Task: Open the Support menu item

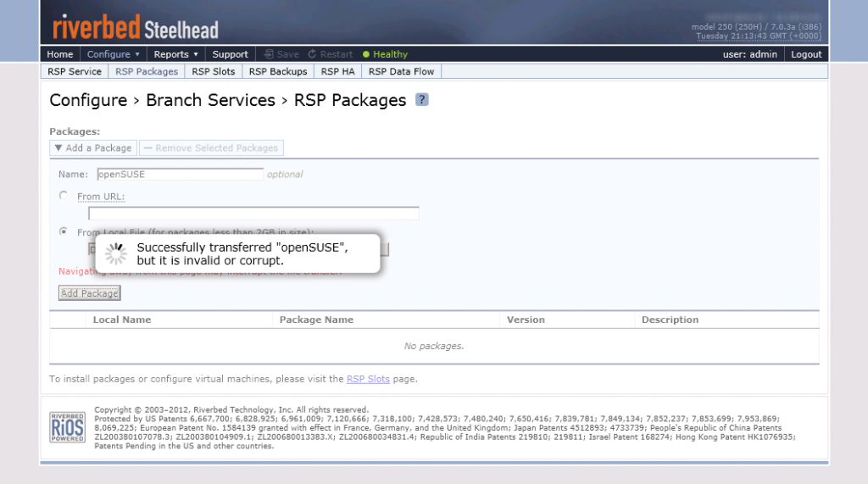Action: coord(231,54)
